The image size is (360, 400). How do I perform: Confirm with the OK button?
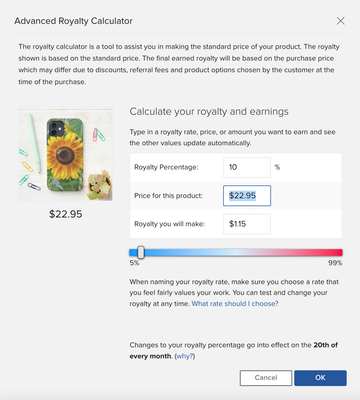pyautogui.click(x=320, y=378)
